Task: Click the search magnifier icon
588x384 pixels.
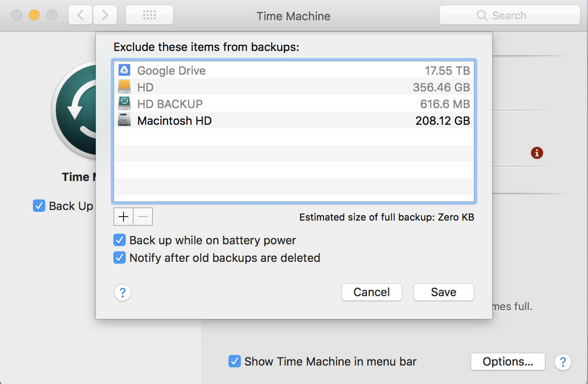Action: [x=482, y=15]
